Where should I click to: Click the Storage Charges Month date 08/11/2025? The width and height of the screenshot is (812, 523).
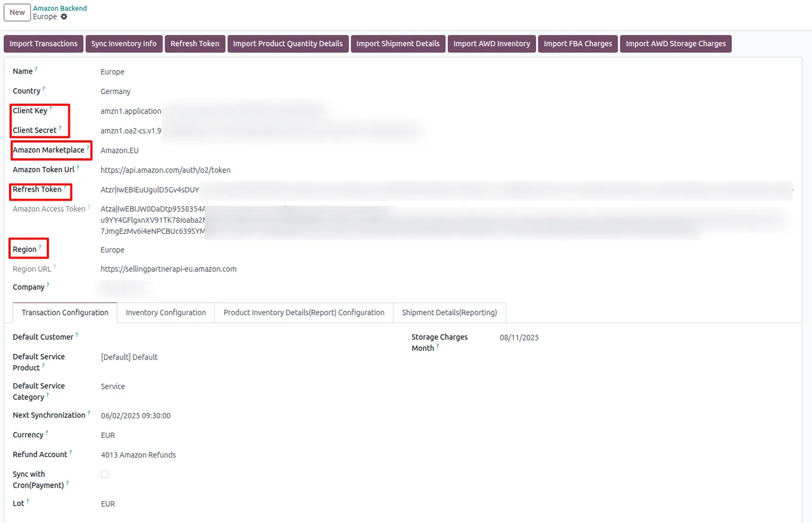[x=519, y=338]
